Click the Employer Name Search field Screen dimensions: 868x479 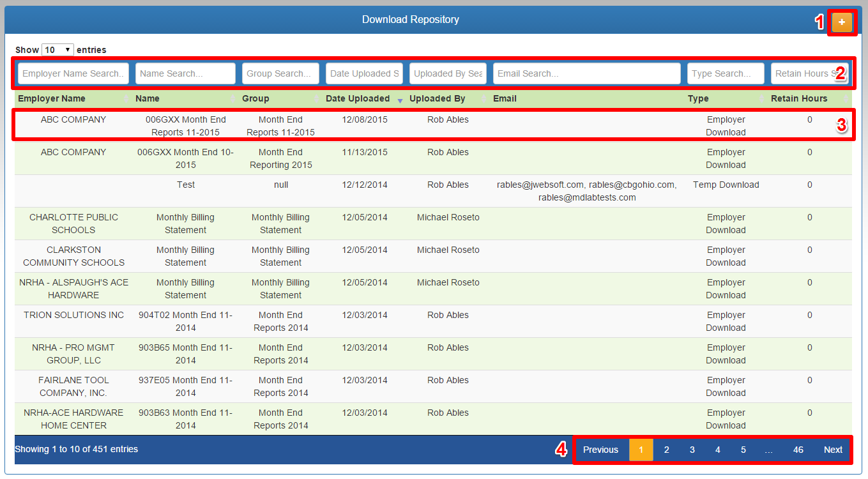(x=73, y=73)
